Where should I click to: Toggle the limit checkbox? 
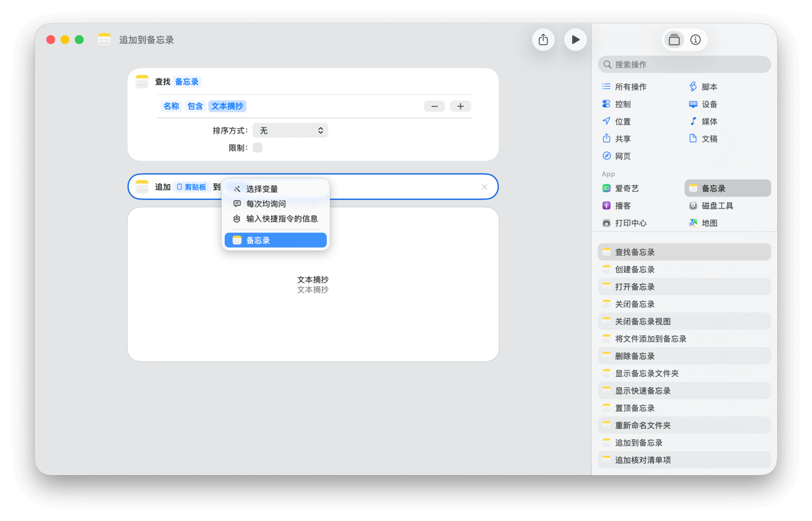(x=257, y=148)
